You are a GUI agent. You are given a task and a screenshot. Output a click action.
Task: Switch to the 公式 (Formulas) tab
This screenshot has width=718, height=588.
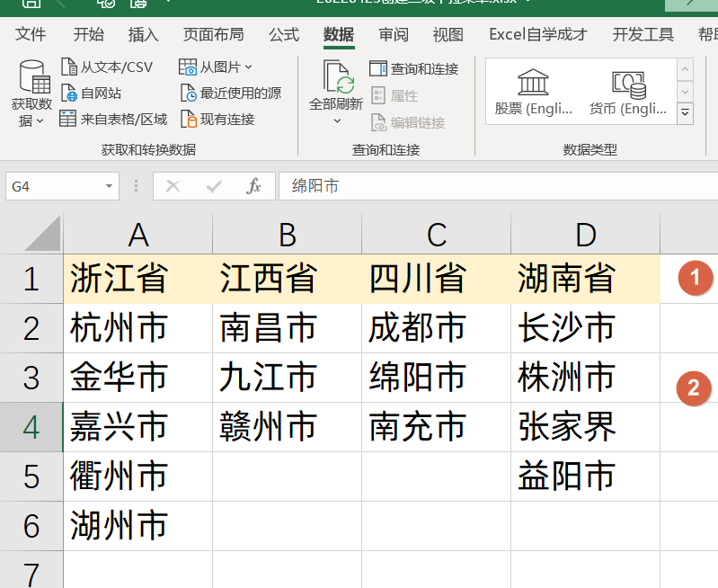coord(284,34)
